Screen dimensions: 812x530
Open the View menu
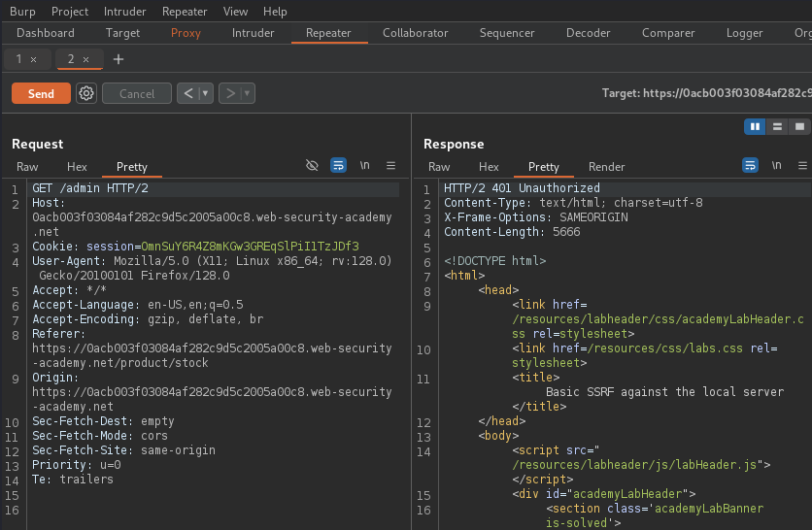pos(235,12)
